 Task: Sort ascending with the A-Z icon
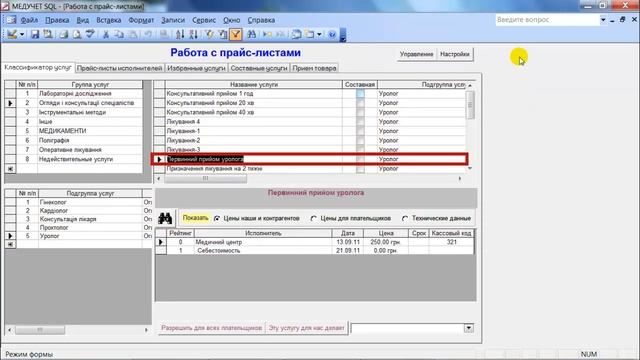tap(180, 35)
